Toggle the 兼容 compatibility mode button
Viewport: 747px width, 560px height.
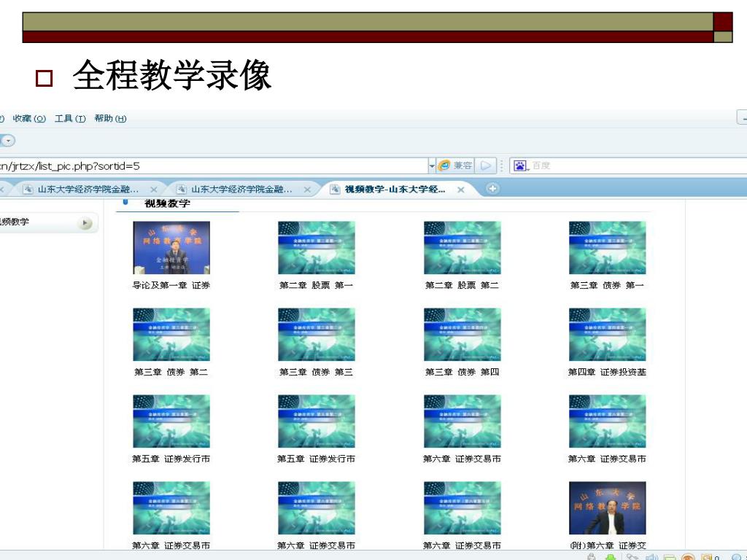pos(455,166)
